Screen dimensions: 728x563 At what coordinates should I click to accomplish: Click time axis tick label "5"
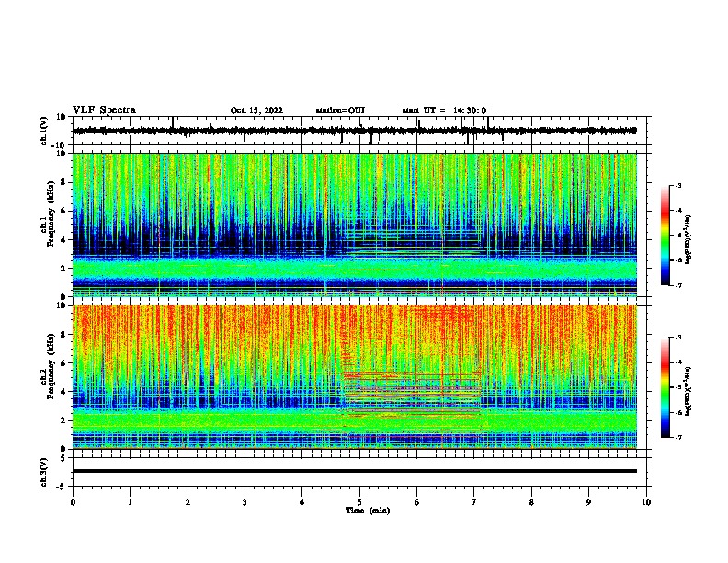359,502
